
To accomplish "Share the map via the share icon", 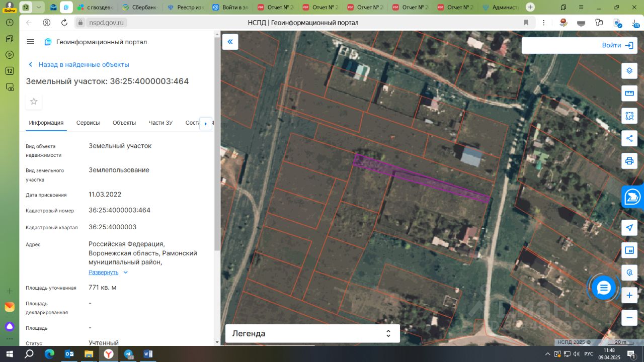I will point(629,138).
